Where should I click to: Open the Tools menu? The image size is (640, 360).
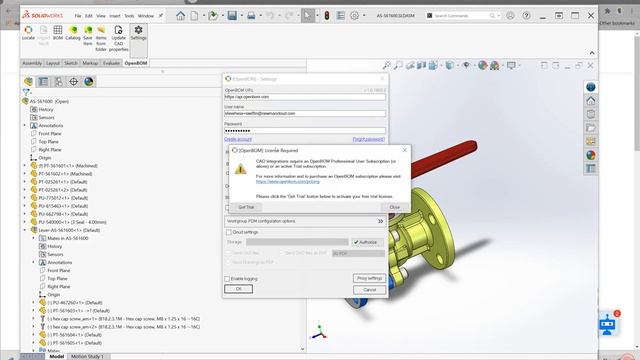pyautogui.click(x=129, y=16)
